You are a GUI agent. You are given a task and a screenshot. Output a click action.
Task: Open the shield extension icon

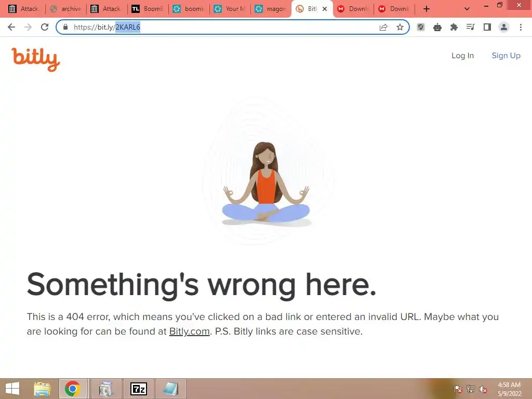421,27
